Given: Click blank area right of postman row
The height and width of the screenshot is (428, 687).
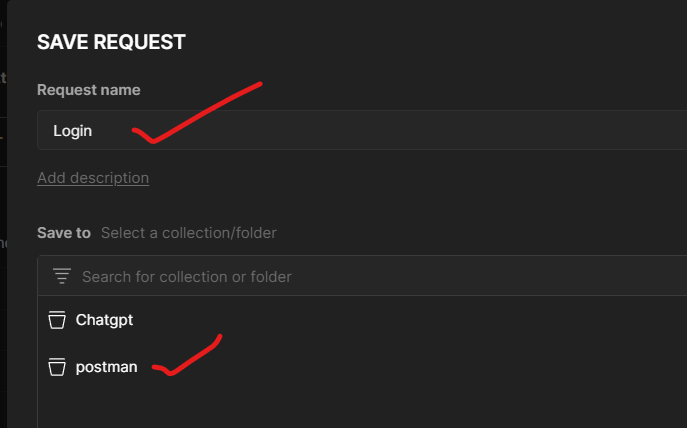Looking at the screenshot, I should tap(450, 367).
